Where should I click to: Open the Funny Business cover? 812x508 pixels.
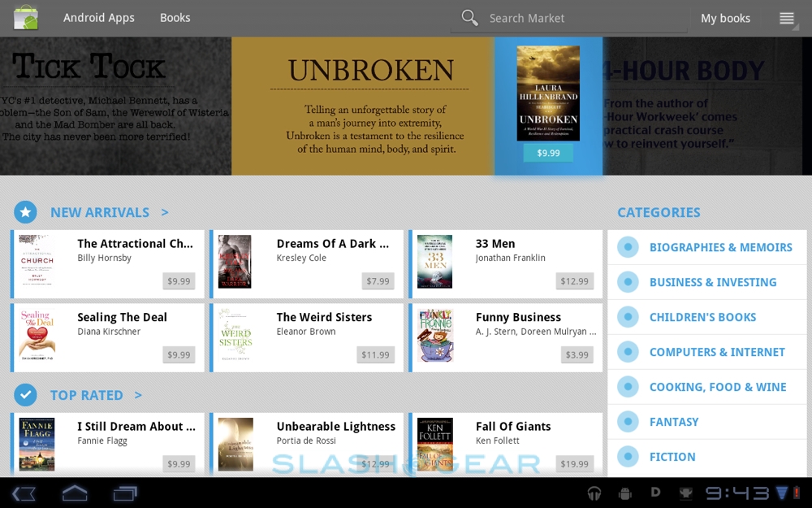point(435,336)
